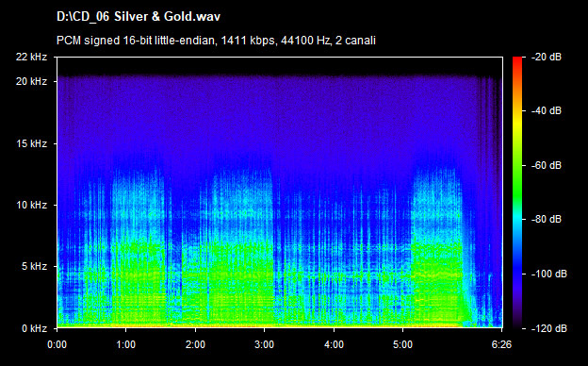Click the PCM signed 16-bit format description

[x=216, y=41]
